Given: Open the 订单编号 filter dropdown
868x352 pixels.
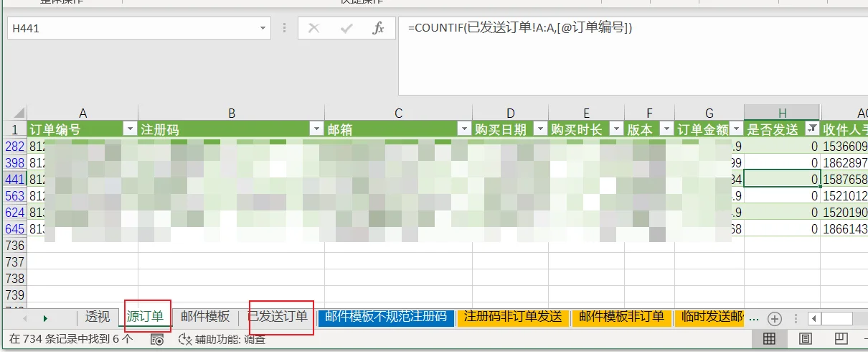Looking at the screenshot, I should tap(130, 129).
